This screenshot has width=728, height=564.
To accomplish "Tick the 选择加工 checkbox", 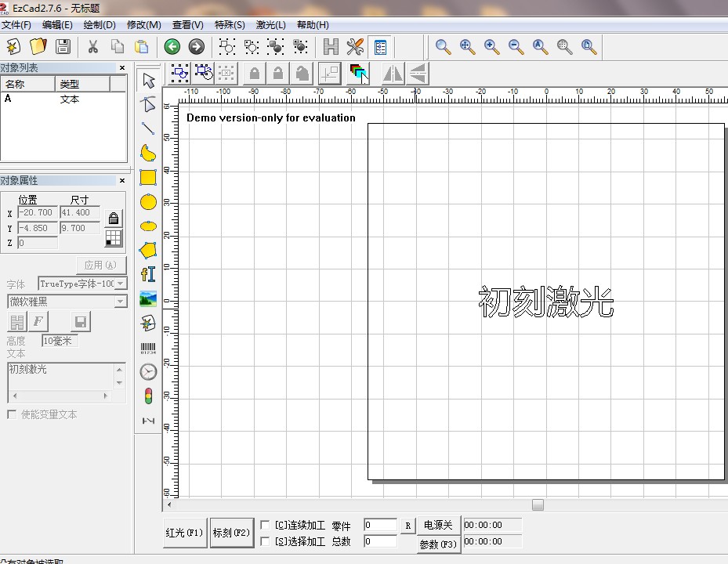I will 265,541.
